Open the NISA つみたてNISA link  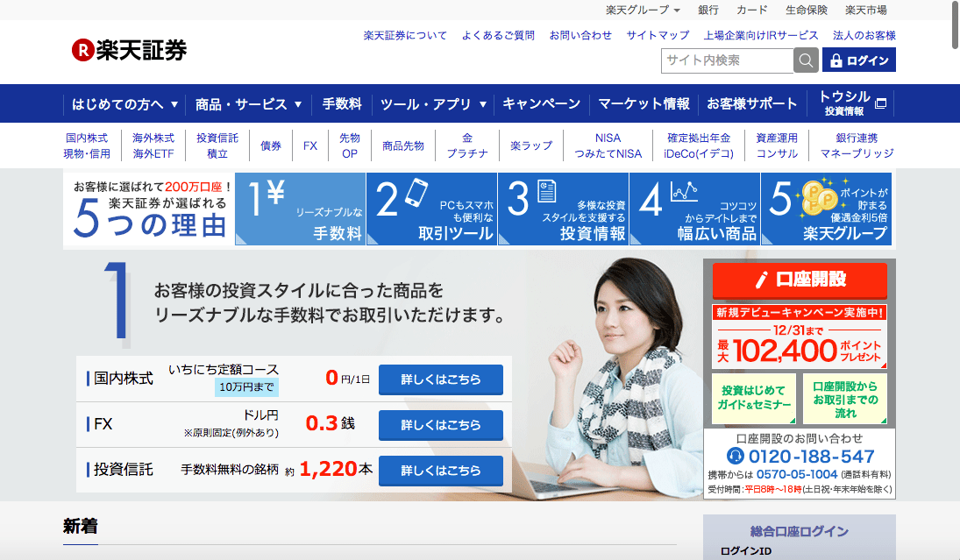(x=607, y=145)
